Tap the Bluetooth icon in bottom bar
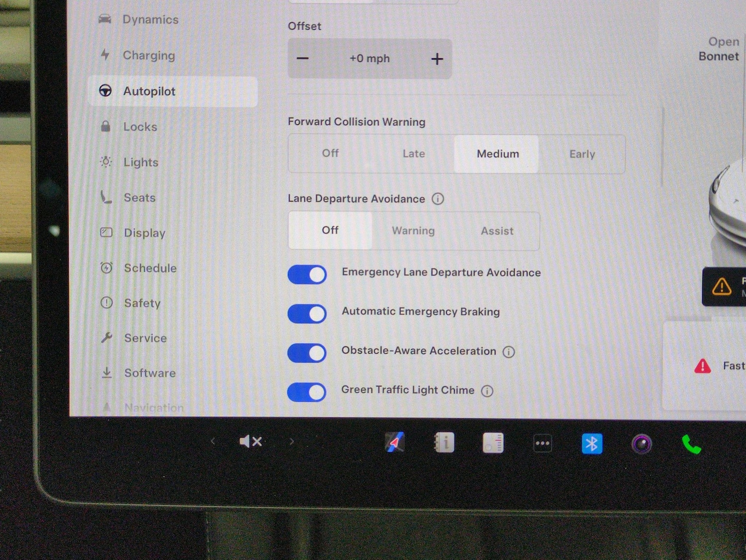 point(592,444)
